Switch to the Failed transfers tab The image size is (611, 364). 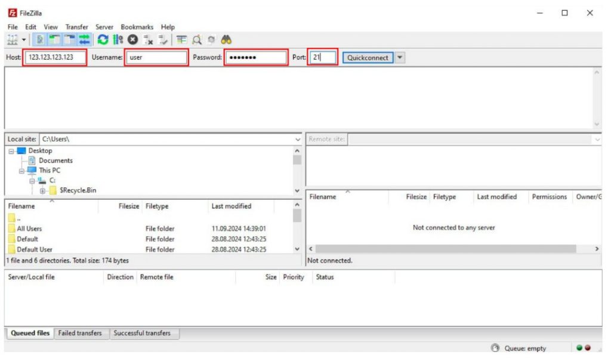[80, 334]
